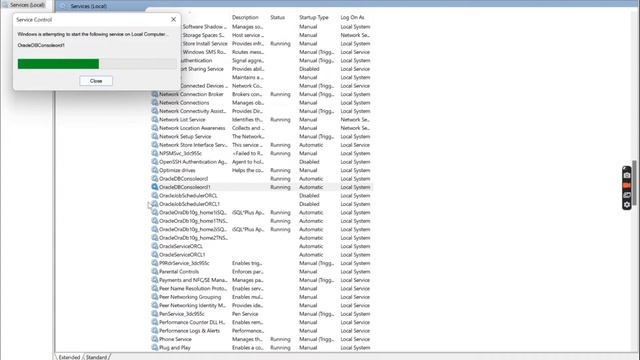640x360 pixels.
Task: Click 'OracleDBConsoleorcl1' name in the Service Control dialog
Action: click(41, 45)
